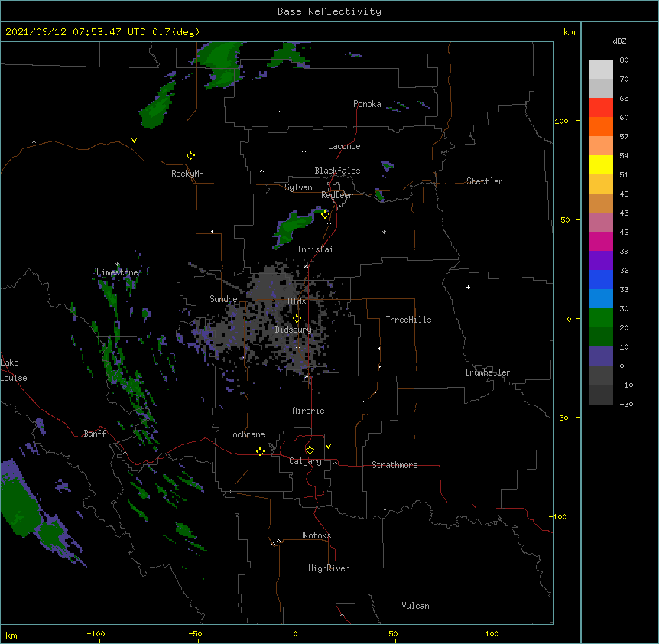659x644 pixels.
Task: Click the 100 tick on the right axis
Action: click(561, 121)
